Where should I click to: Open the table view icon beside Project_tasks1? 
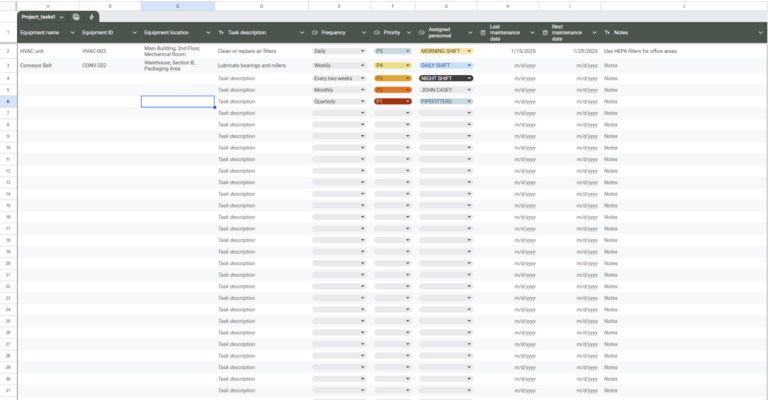pyautogui.click(x=76, y=17)
